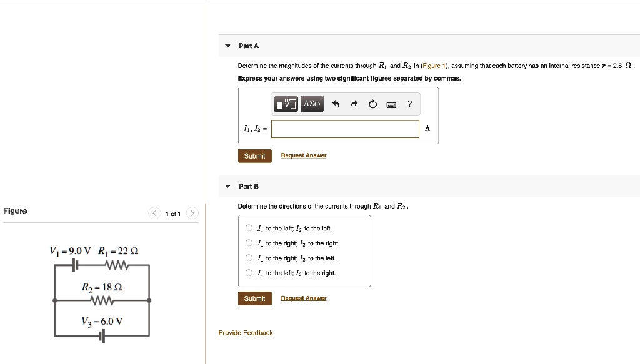Go to previous figure arrow
The image size is (640, 364).
(x=154, y=213)
